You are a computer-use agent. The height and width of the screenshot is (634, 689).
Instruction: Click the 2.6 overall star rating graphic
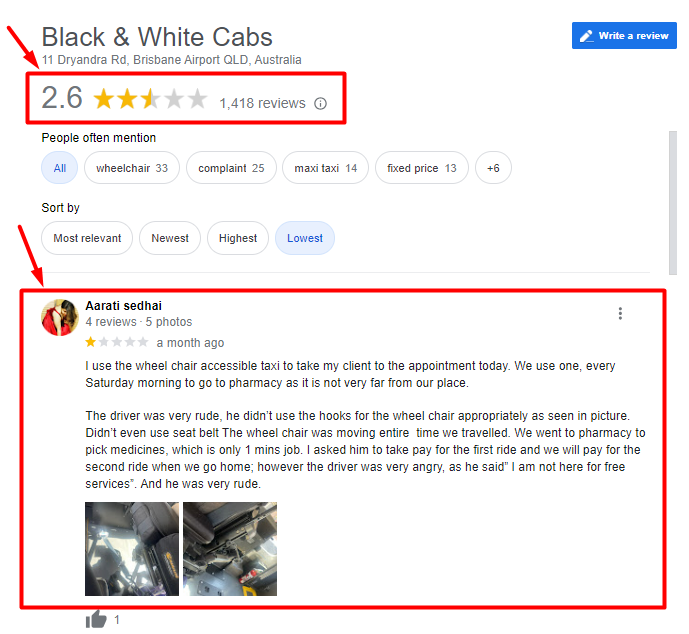pyautogui.click(x=150, y=98)
